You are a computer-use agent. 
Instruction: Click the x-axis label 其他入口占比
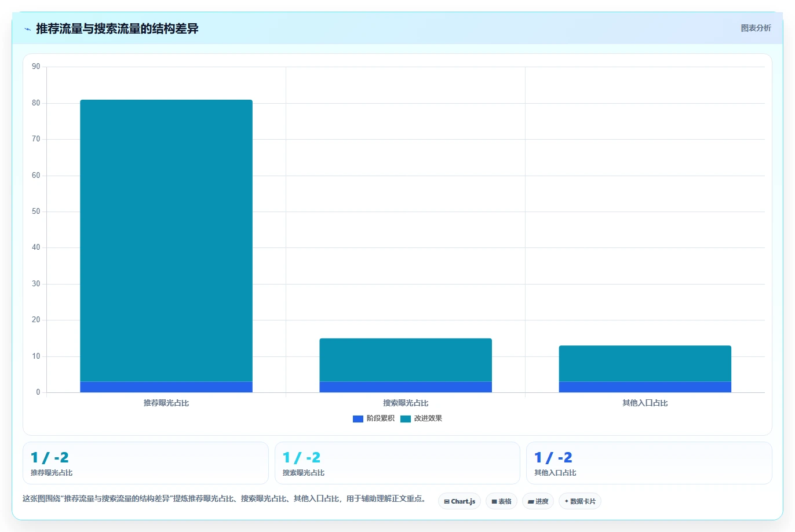[x=645, y=403]
